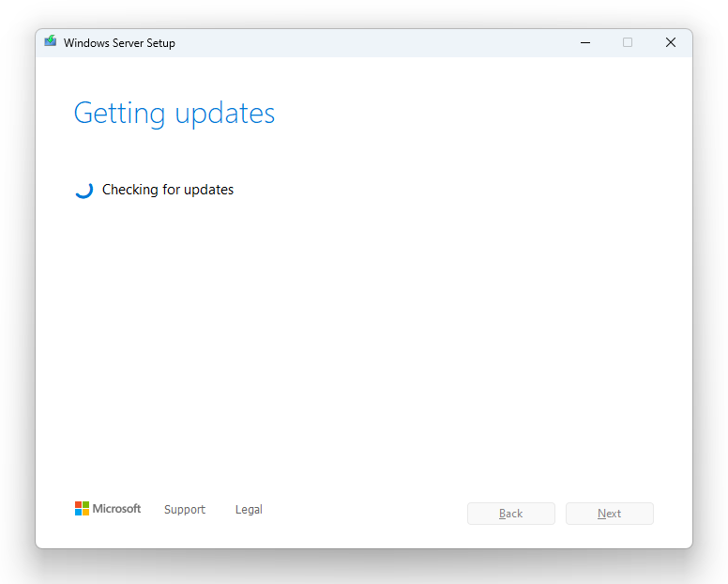Minimize the Windows Server Setup window
Screen dimensions: 728x584
tap(585, 43)
